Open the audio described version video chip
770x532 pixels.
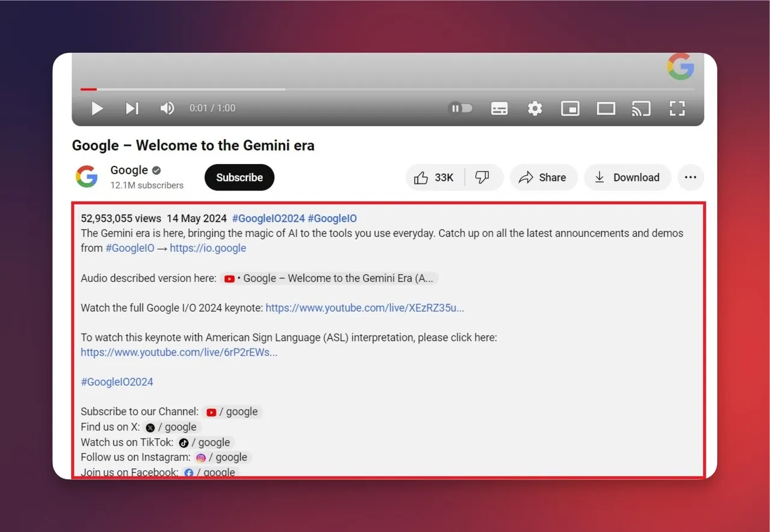[x=329, y=278]
